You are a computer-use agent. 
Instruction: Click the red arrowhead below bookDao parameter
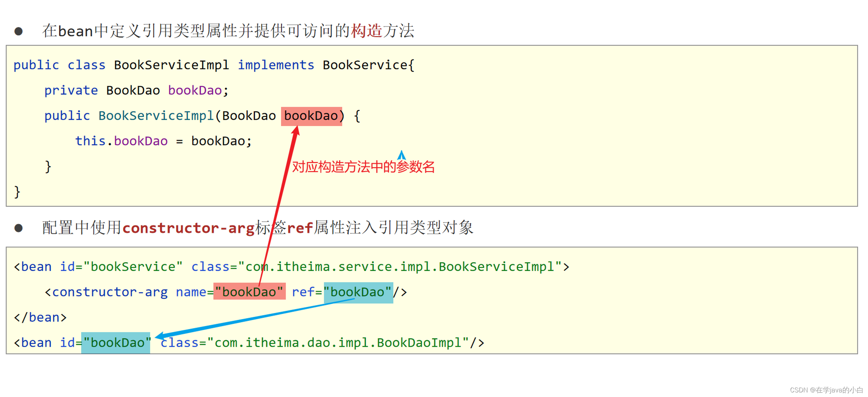(295, 131)
